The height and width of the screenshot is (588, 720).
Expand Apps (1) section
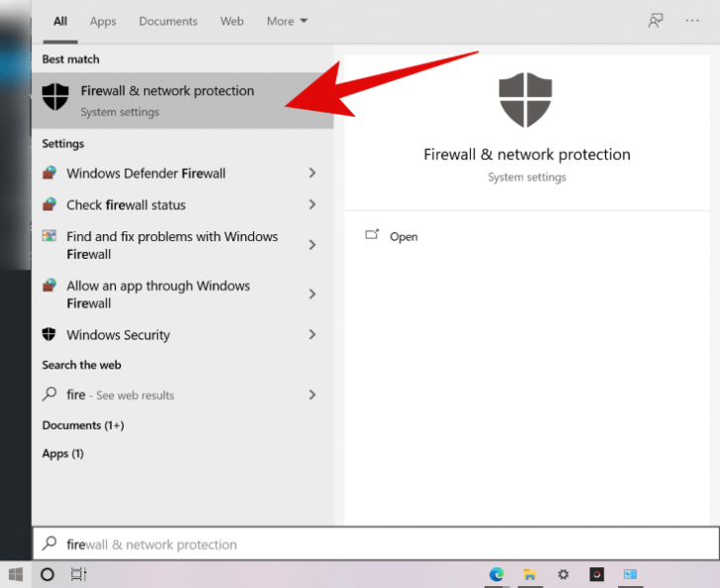pos(63,454)
